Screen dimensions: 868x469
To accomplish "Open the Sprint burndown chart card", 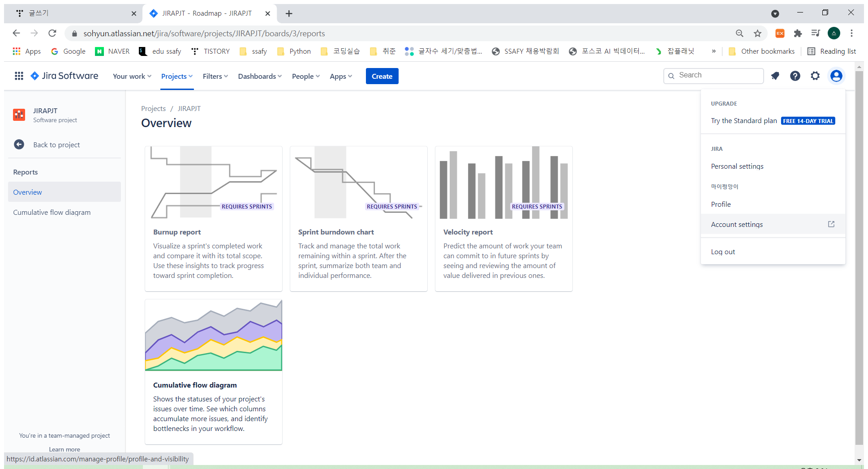I will [x=359, y=219].
